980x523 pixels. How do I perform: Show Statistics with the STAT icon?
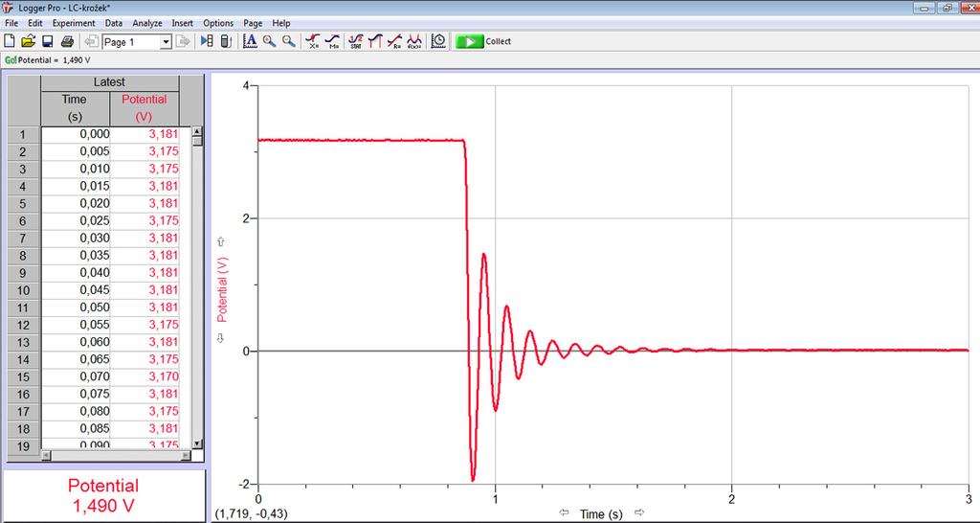(x=356, y=41)
